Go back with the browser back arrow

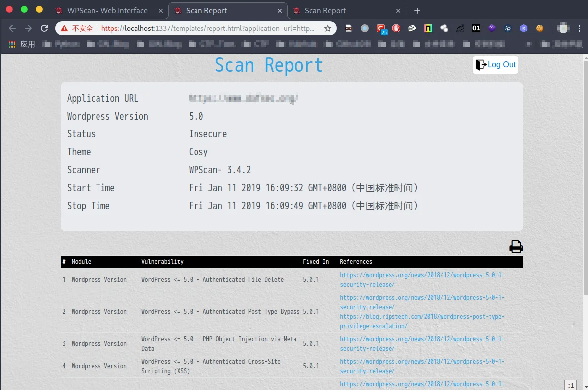point(12,28)
